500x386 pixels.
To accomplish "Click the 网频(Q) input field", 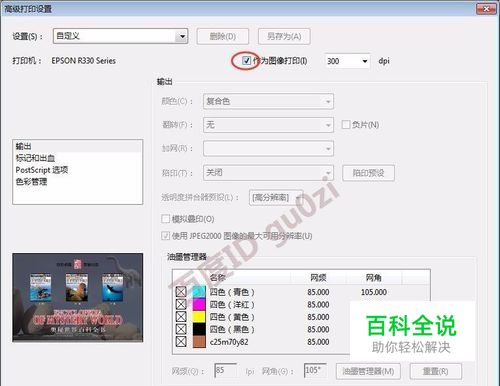I will tap(226, 371).
